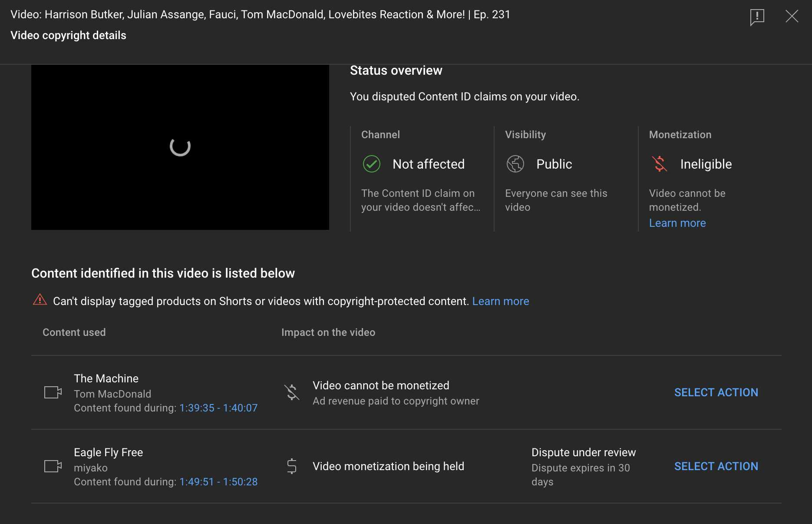Open the send feedback icon
The image size is (812, 524).
coord(757,17)
